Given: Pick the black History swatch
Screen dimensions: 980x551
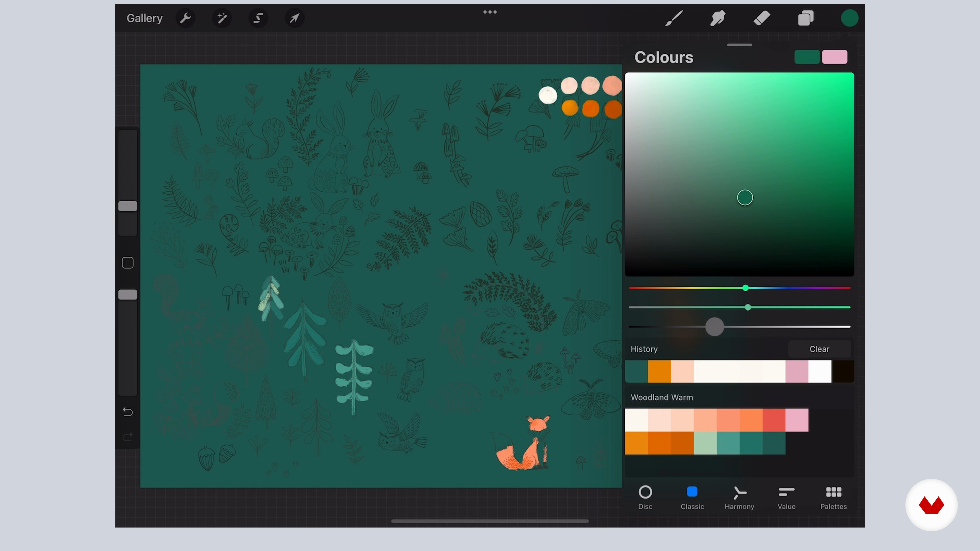Looking at the screenshot, I should tap(843, 371).
